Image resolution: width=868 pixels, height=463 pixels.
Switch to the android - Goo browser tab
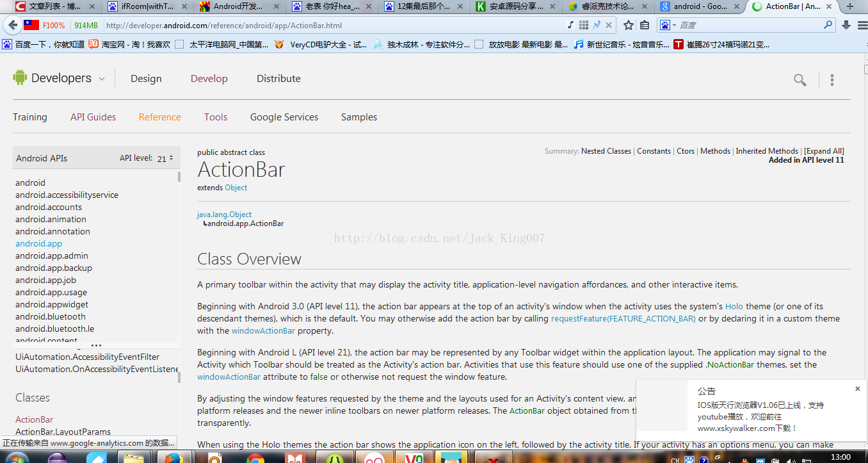700,6
